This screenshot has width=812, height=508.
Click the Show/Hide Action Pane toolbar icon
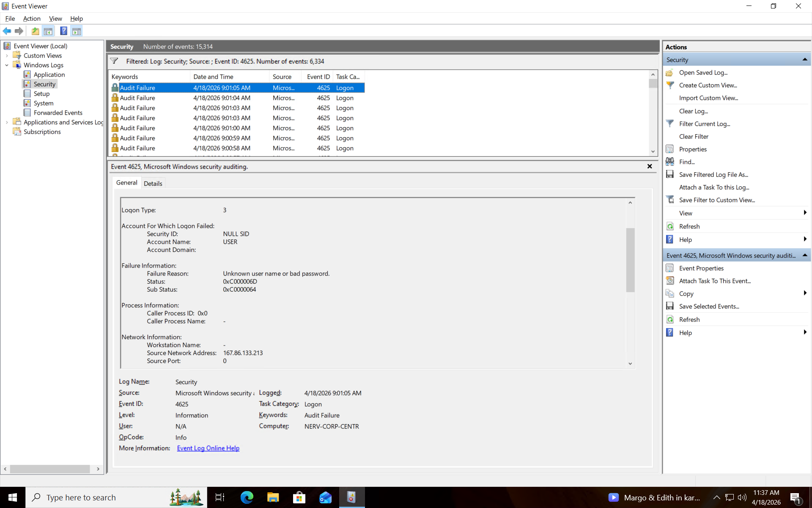coord(77,31)
